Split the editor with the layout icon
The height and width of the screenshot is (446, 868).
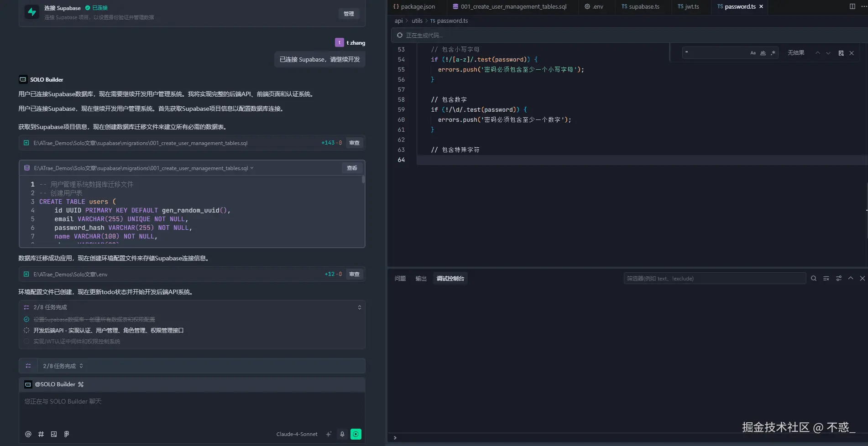(852, 6)
